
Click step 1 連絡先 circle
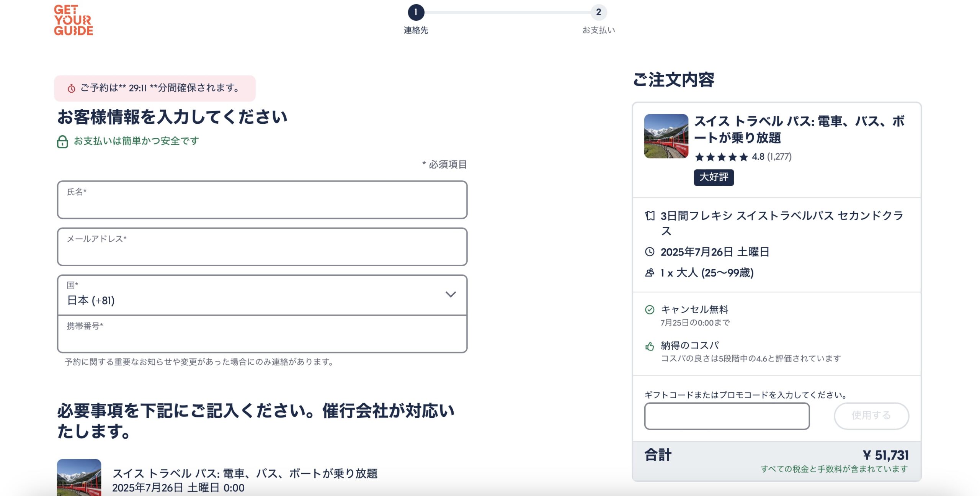[x=416, y=12]
